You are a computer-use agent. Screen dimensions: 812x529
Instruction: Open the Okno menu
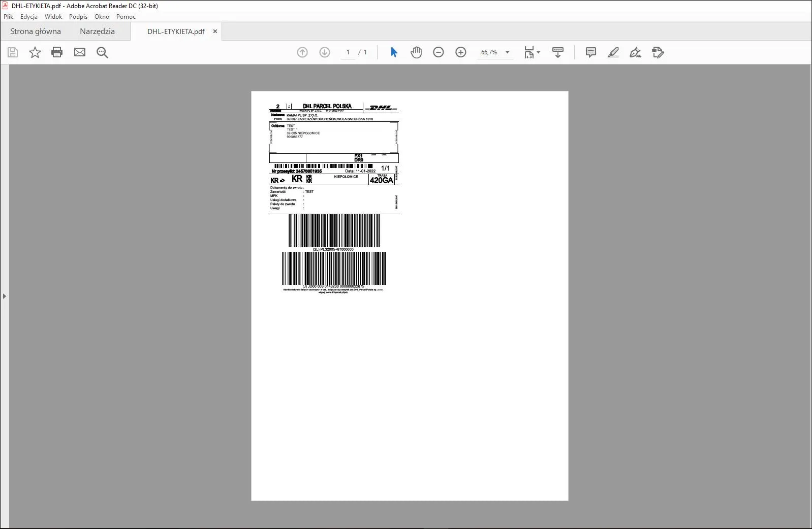pyautogui.click(x=102, y=17)
